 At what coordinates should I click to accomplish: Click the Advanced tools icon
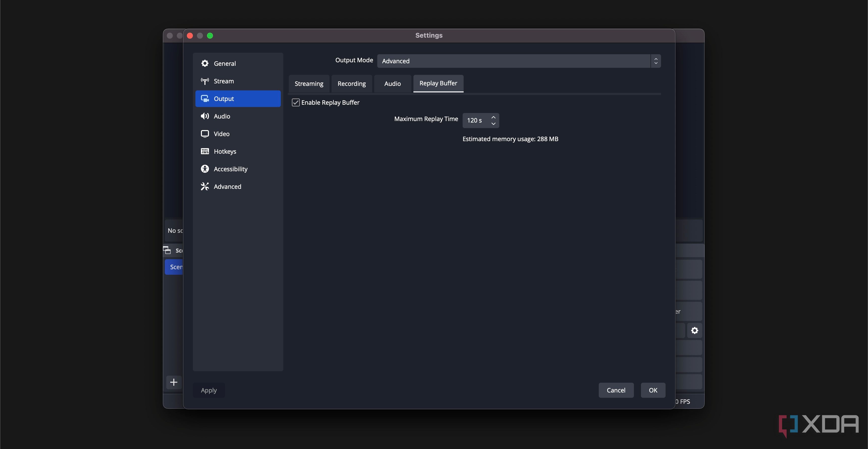tap(204, 186)
